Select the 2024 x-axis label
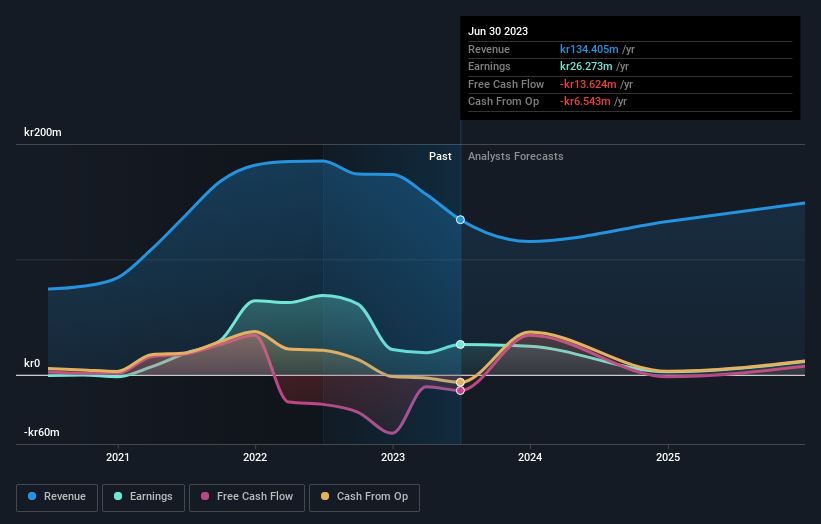 [x=530, y=457]
